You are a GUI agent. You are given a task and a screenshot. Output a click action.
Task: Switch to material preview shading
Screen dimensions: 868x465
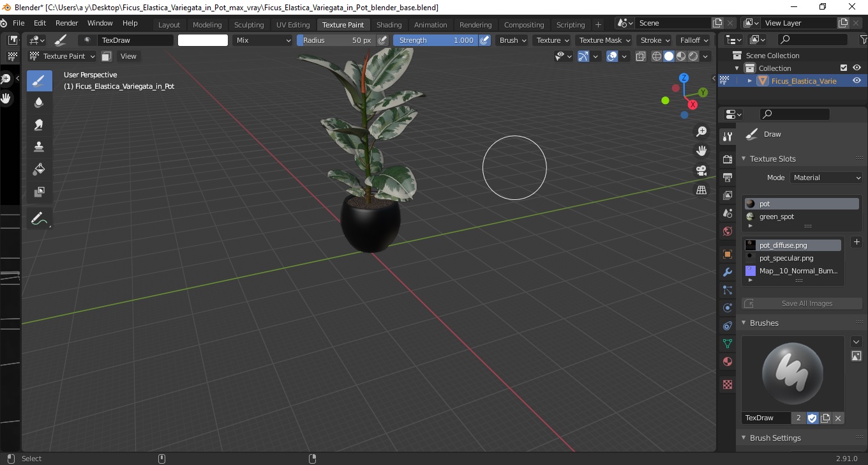pos(681,56)
